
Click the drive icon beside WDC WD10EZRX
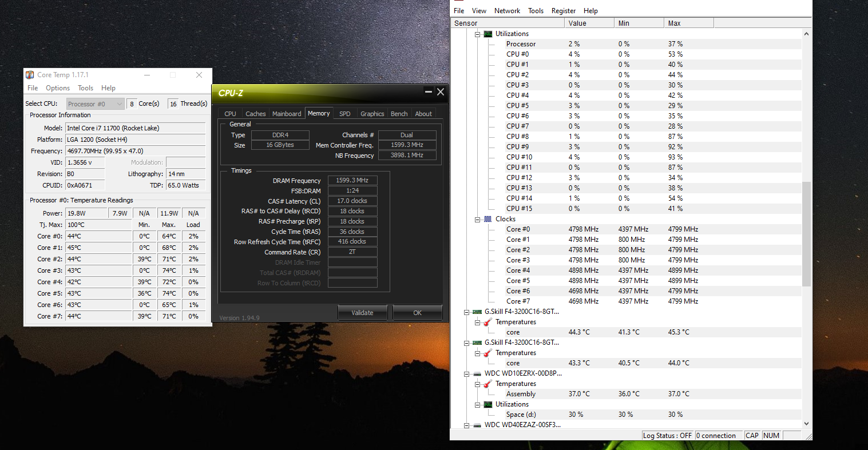pyautogui.click(x=477, y=373)
